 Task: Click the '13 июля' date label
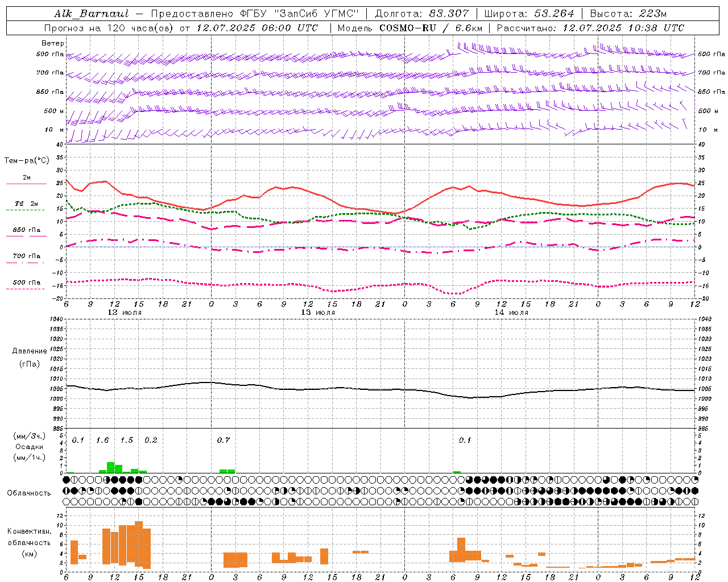pyautogui.click(x=318, y=313)
